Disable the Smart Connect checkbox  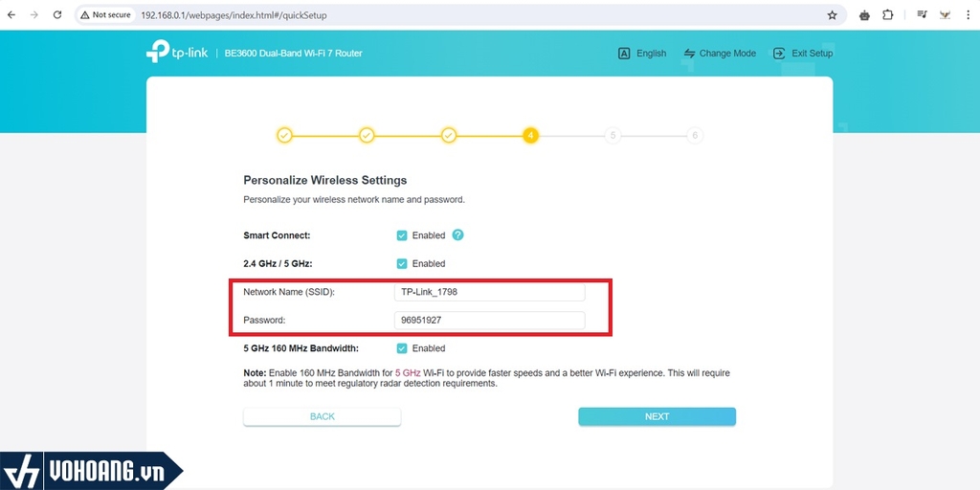(402, 235)
